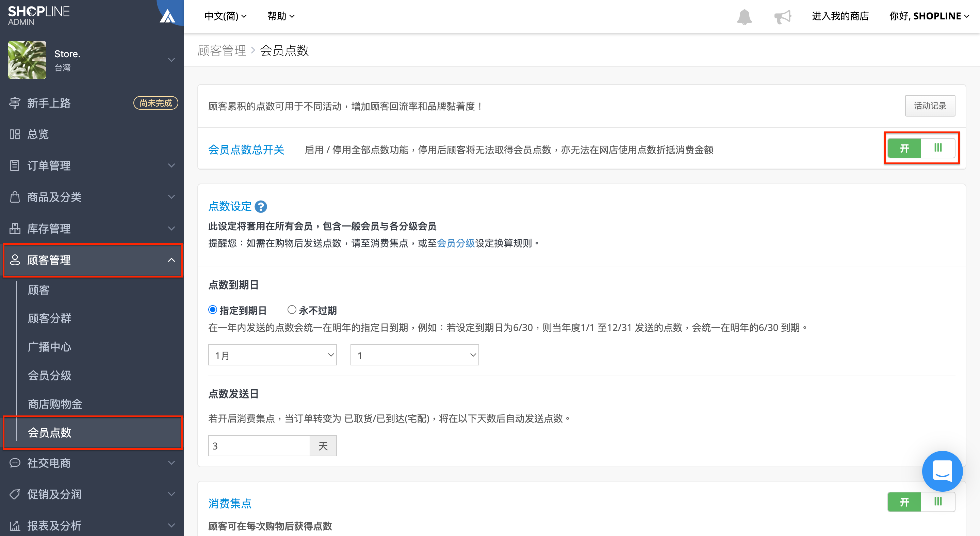Open the live chat bubble widget
Image resolution: width=980 pixels, height=536 pixels.
coord(942,471)
